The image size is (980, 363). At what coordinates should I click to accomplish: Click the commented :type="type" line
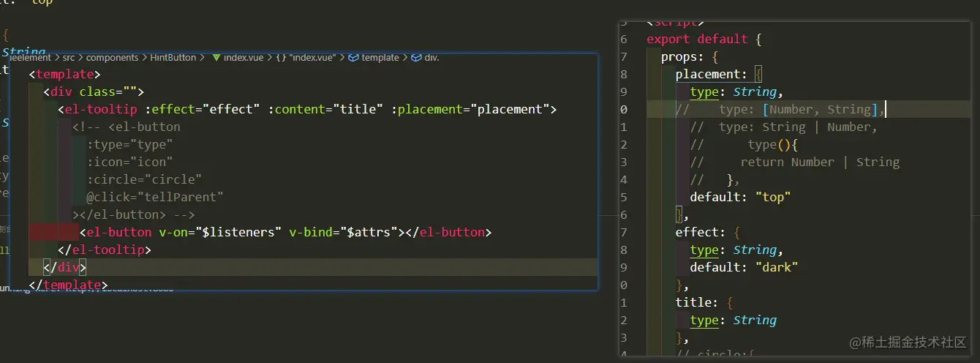click(x=130, y=144)
